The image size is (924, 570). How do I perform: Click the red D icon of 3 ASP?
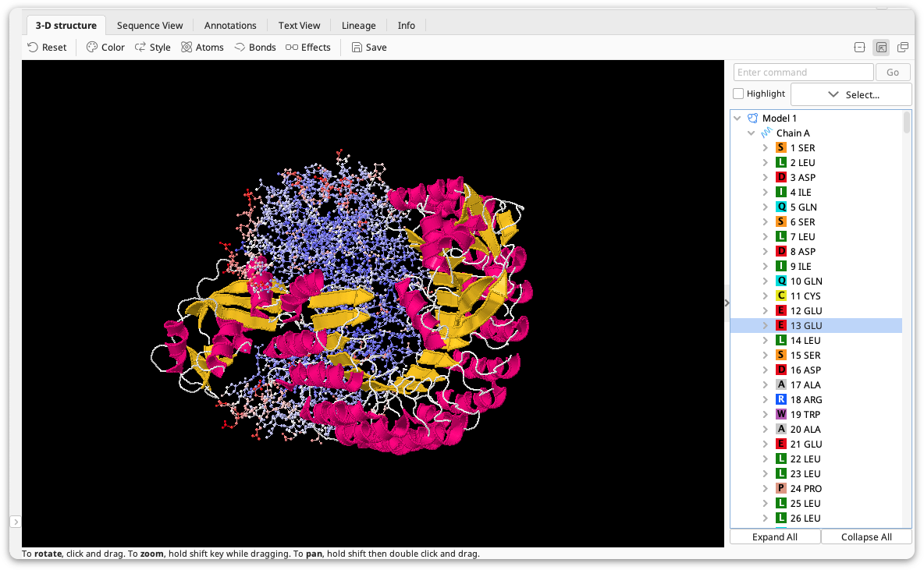pos(781,177)
